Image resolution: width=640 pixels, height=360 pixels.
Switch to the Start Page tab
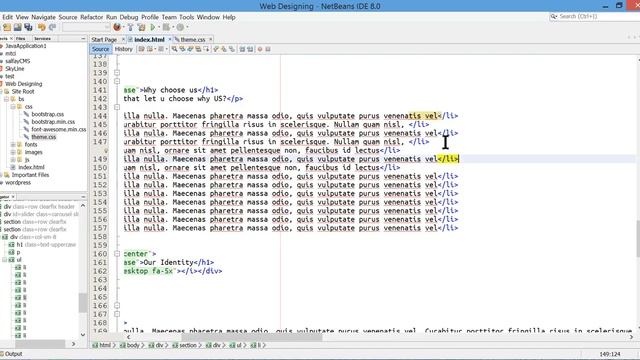[104, 40]
